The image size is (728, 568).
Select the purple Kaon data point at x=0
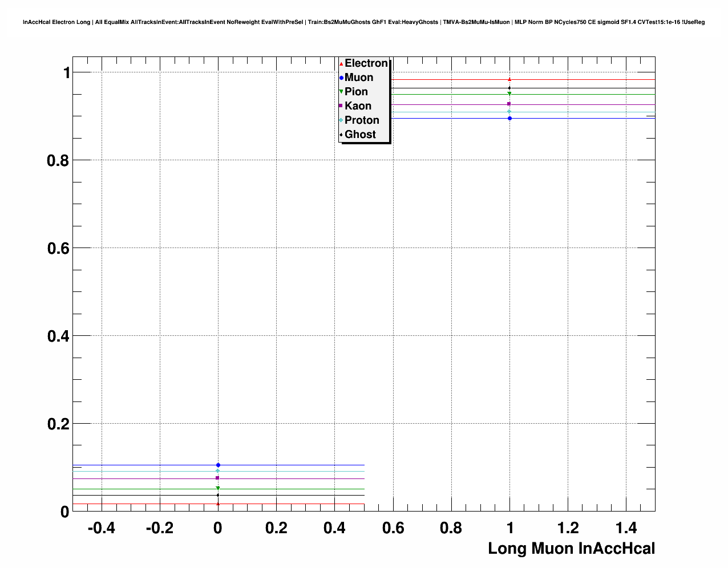point(218,478)
